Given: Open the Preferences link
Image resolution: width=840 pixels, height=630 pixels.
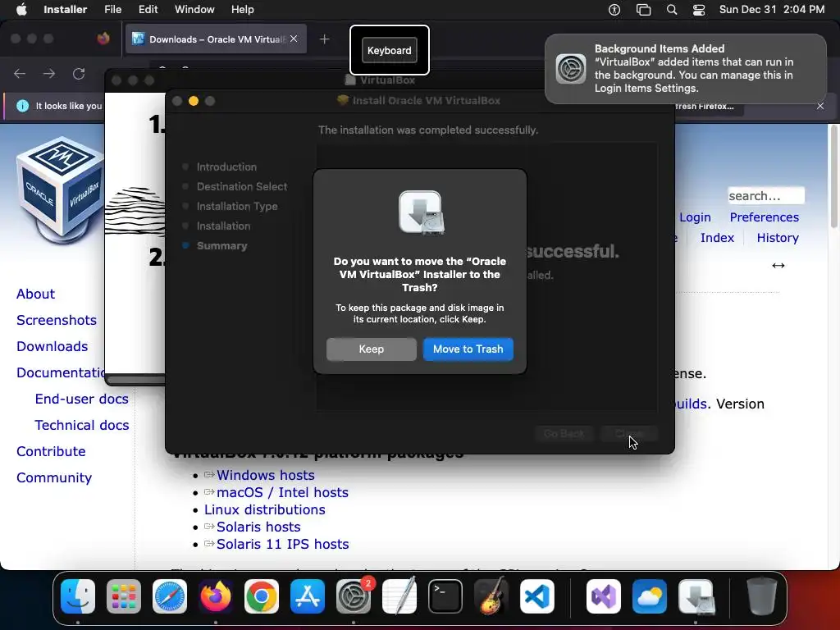Looking at the screenshot, I should tap(764, 217).
